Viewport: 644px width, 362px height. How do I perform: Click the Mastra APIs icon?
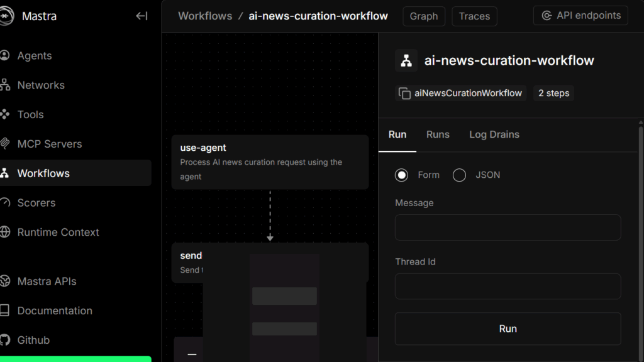tap(5, 281)
